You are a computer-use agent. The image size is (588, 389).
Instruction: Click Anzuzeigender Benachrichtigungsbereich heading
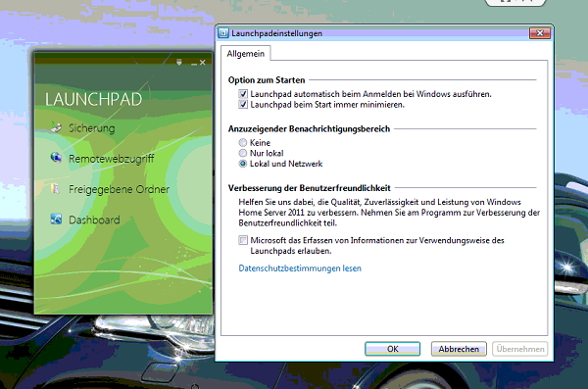click(x=309, y=128)
